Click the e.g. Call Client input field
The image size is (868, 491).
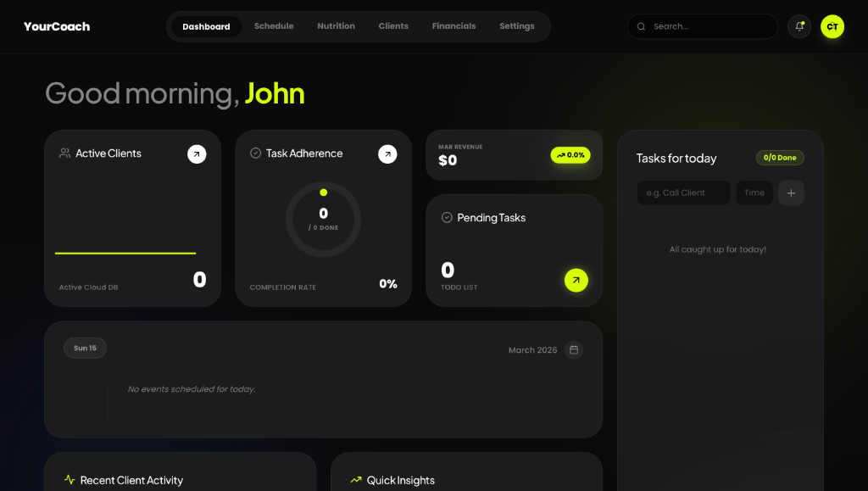point(683,192)
